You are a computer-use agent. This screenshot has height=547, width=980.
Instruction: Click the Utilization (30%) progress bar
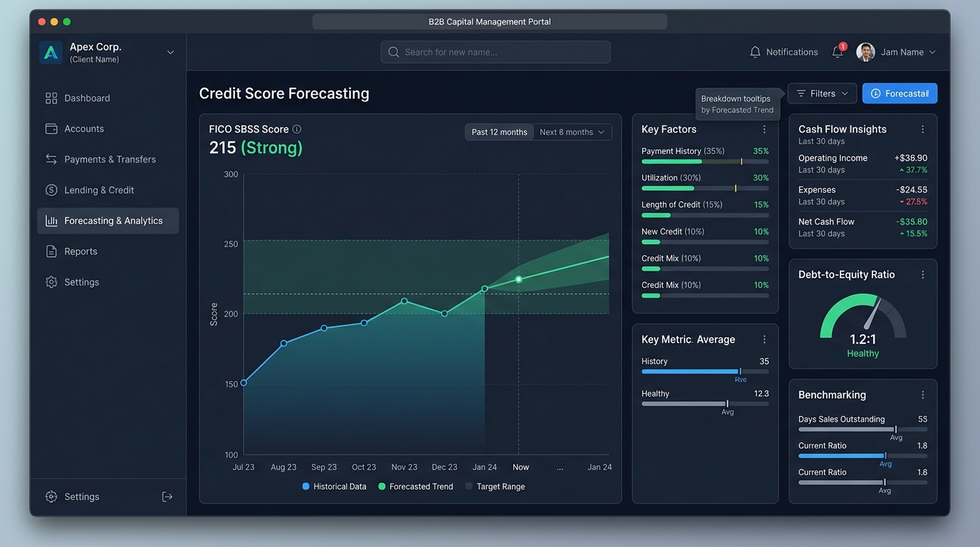pos(705,189)
